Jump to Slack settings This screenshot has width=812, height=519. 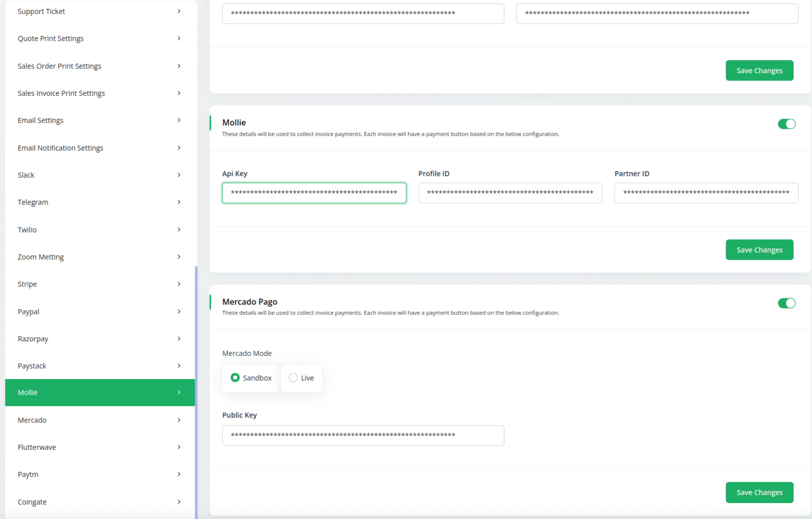(x=100, y=175)
